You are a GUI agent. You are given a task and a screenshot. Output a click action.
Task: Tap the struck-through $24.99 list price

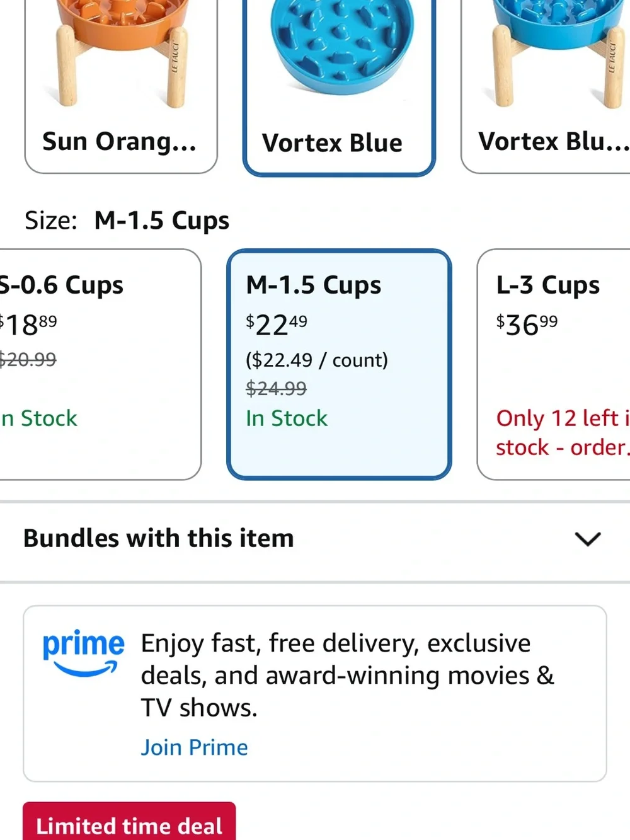coord(276,388)
